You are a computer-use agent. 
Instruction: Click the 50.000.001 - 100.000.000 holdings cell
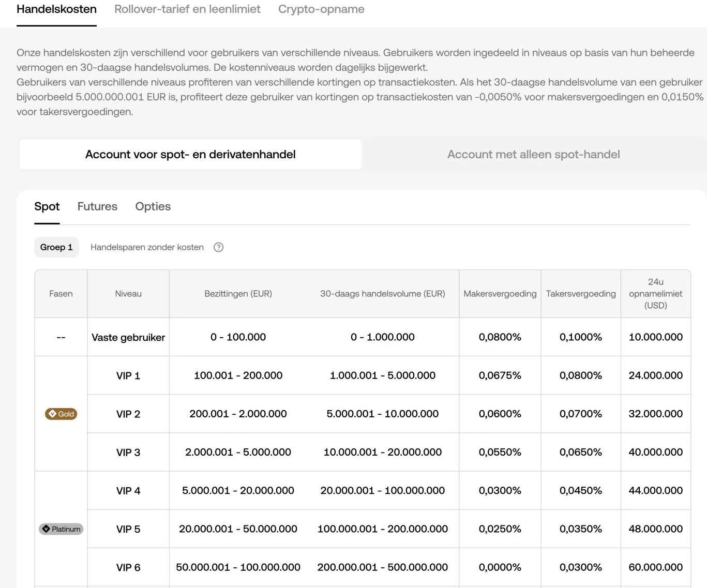(238, 567)
